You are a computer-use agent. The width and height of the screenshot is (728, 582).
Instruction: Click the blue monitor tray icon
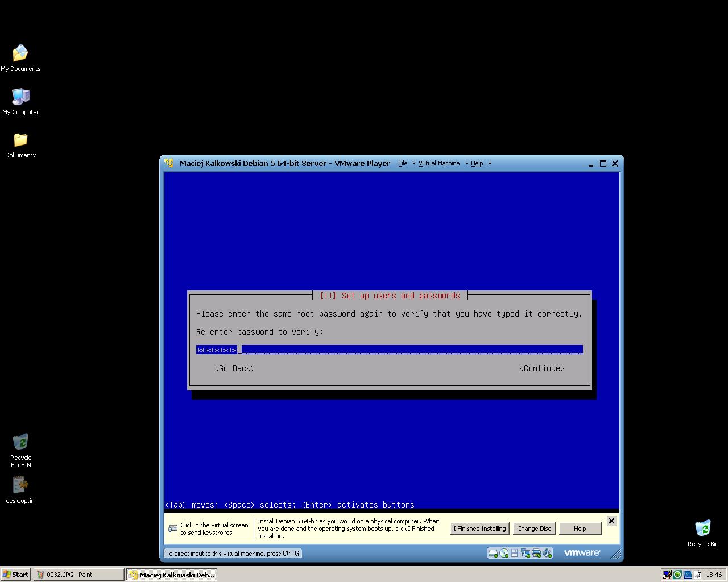pos(667,575)
